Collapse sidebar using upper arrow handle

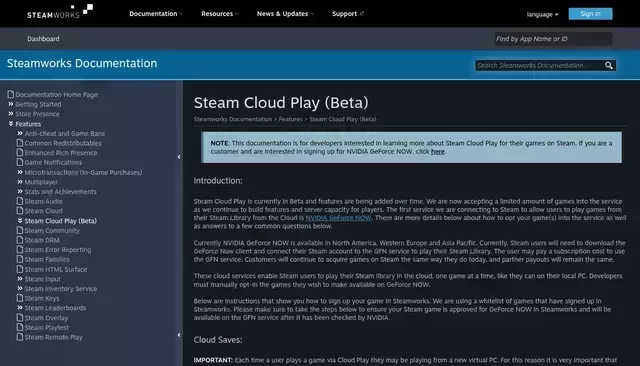tap(179, 157)
